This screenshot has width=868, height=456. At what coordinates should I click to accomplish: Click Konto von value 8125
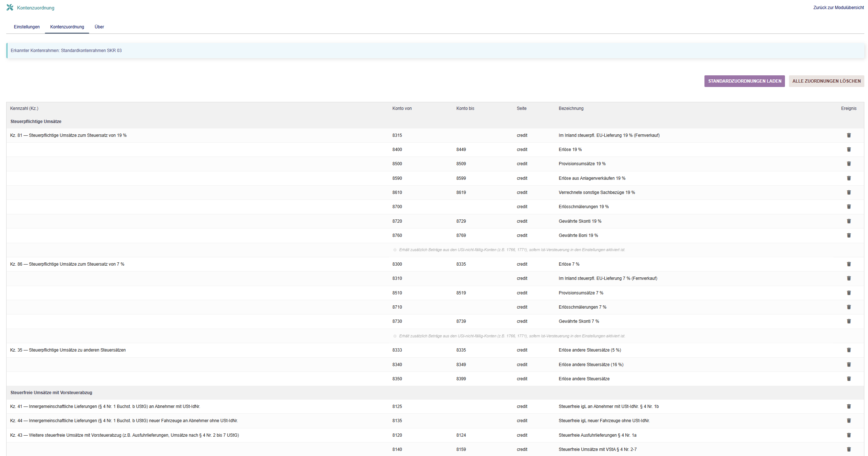pos(397,407)
